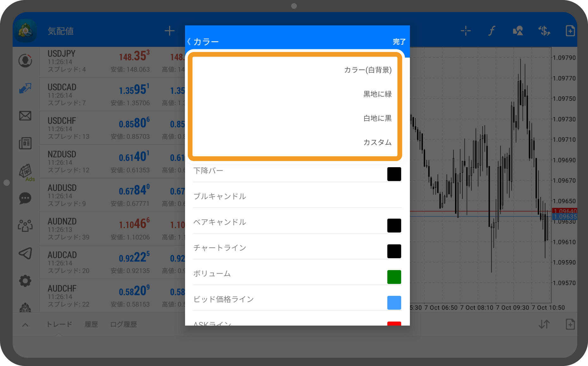588x366 pixels.
Task: Open the chat bubble icon
Action: point(25,198)
